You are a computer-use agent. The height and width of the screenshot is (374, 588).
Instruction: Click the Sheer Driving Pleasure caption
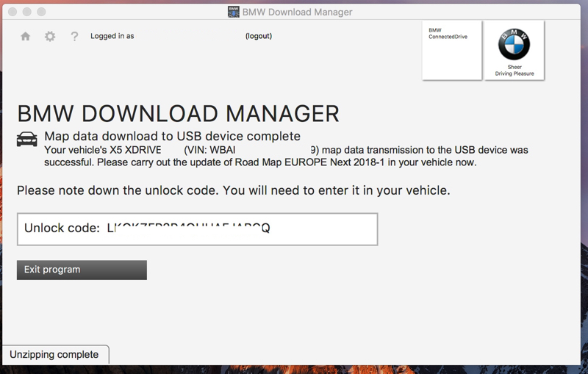tap(514, 71)
